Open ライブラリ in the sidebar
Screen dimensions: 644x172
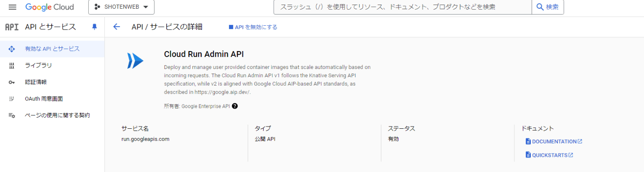pyautogui.click(x=52, y=65)
